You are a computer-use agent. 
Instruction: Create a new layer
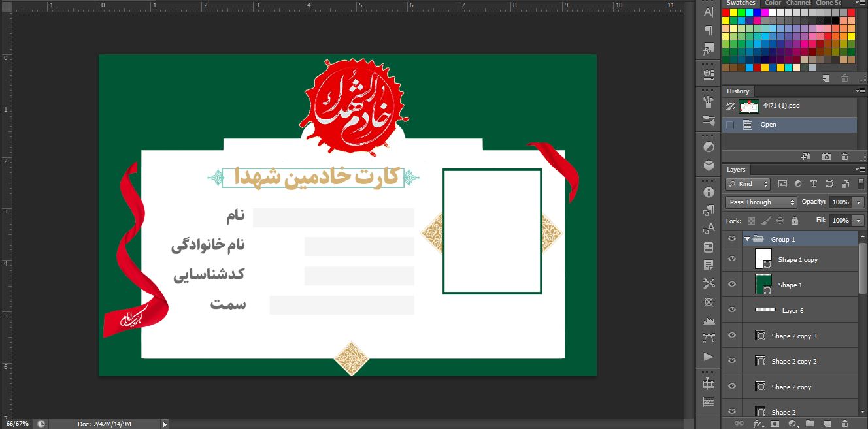tap(826, 424)
